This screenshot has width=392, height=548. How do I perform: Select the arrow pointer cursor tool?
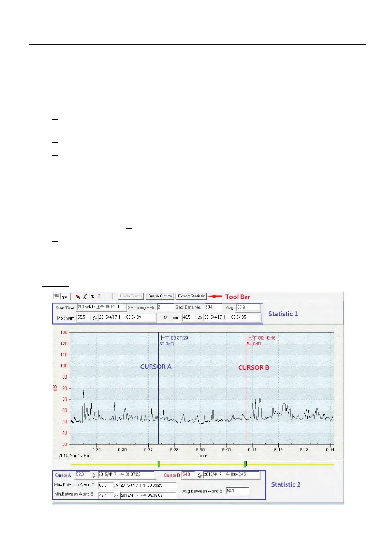click(78, 297)
